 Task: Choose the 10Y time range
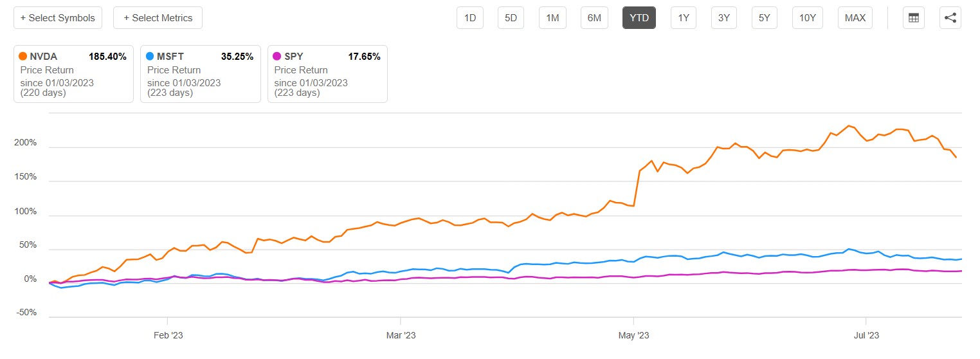click(x=807, y=18)
